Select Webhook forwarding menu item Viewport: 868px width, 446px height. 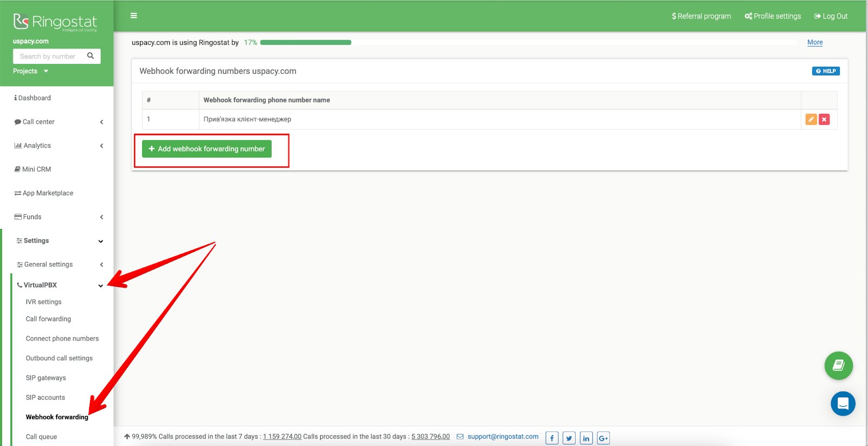point(57,417)
